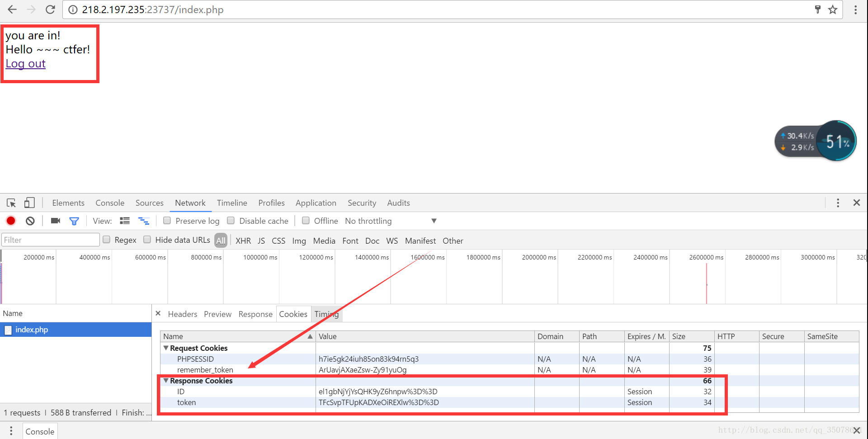The height and width of the screenshot is (439, 868).
Task: Filter requests by JS
Action: (261, 241)
